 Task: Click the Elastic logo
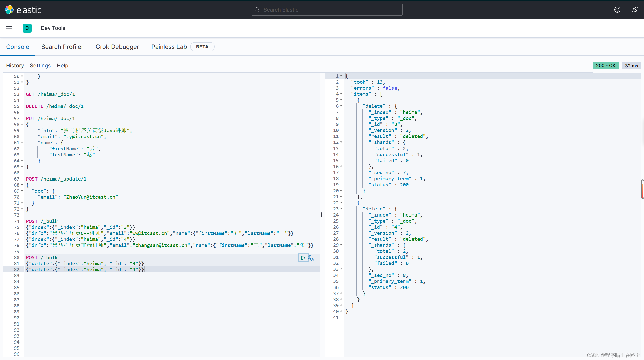pos(9,10)
